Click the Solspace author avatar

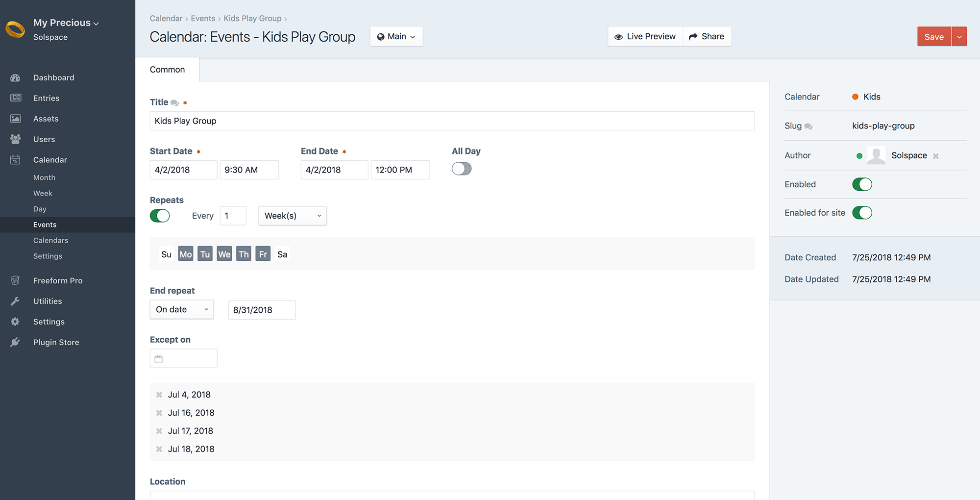(876, 155)
